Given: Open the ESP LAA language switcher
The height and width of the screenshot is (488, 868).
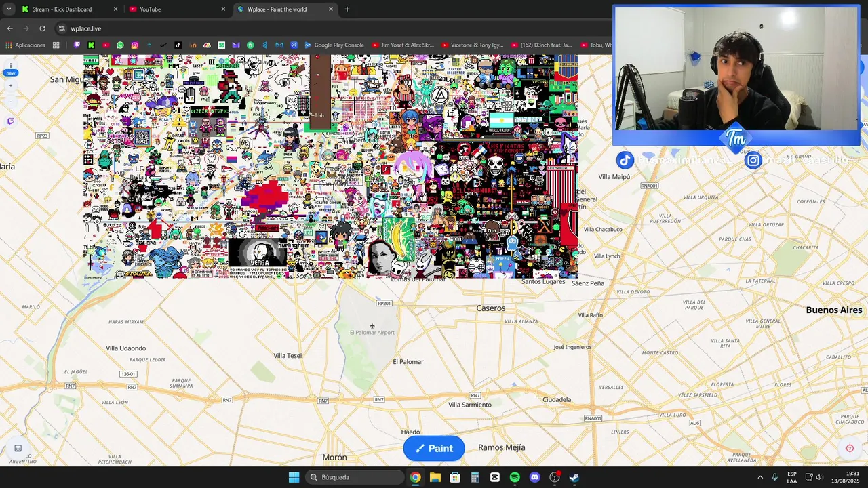Looking at the screenshot, I should [792, 477].
